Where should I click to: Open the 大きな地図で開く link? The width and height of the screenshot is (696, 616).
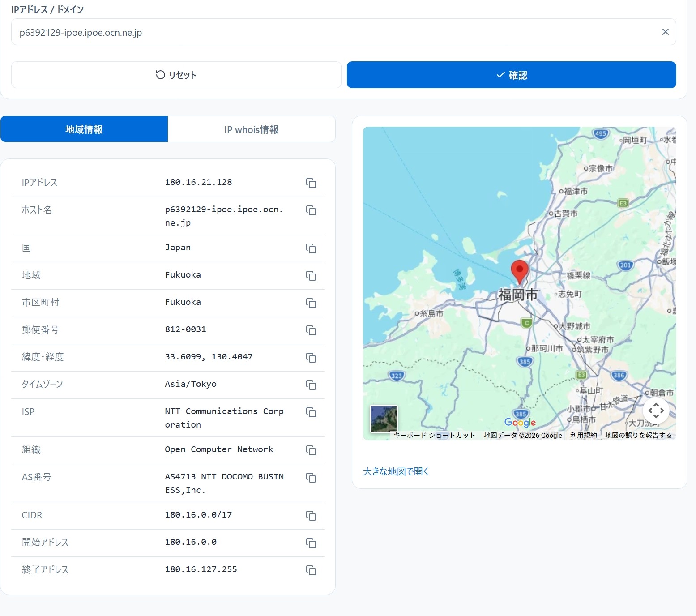click(396, 471)
